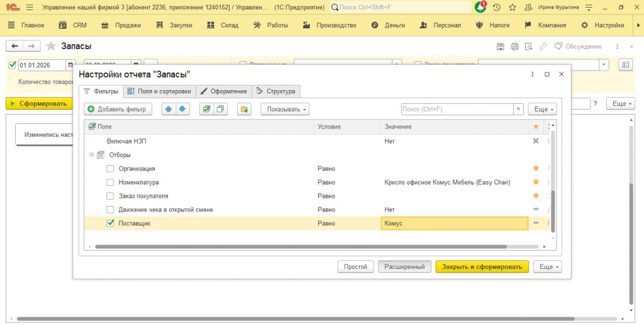
Task: Click Добавить фильтр button
Action: coord(118,109)
